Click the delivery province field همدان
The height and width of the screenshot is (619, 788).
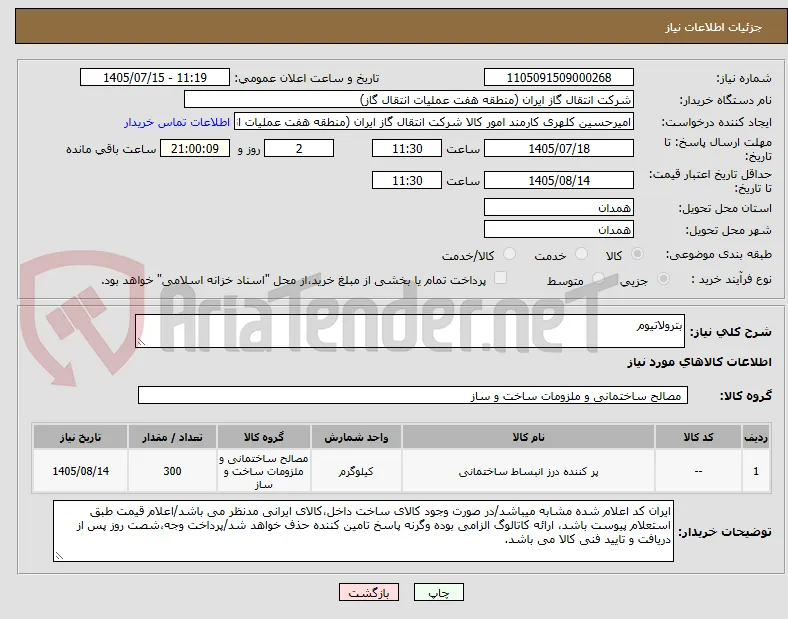click(559, 207)
